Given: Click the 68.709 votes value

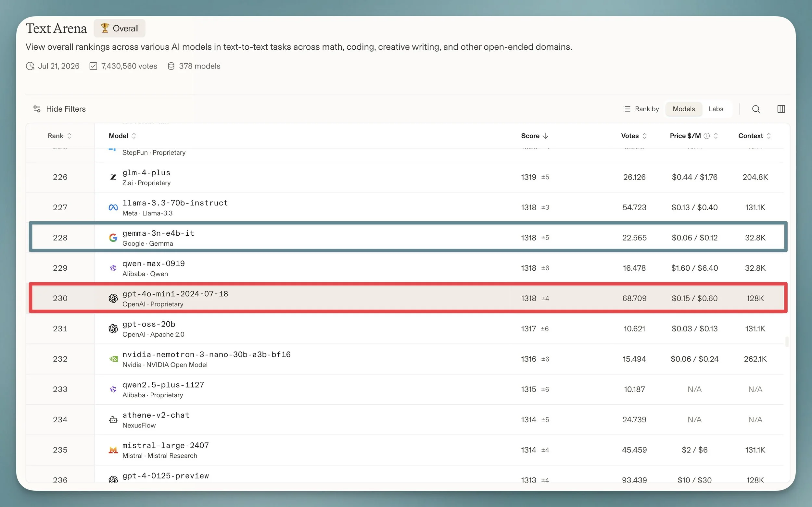Looking at the screenshot, I should [634, 298].
